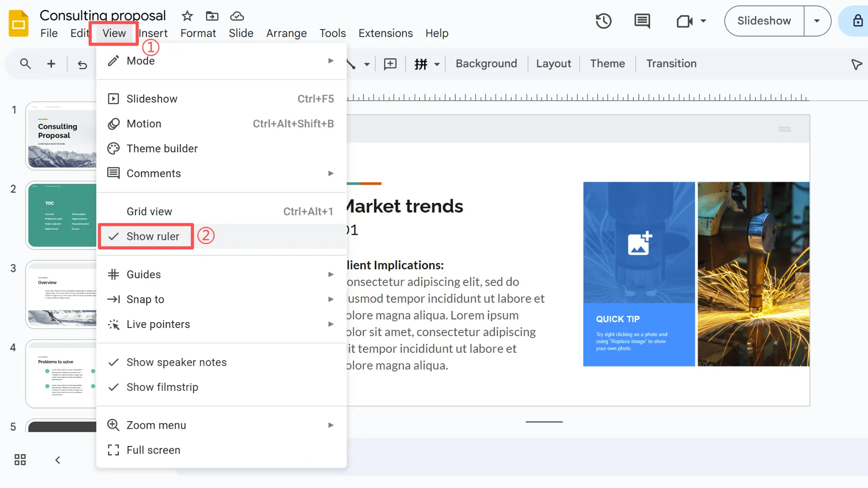Click the Consulting proposal title field
Screen dimensions: 868x488
click(x=103, y=15)
